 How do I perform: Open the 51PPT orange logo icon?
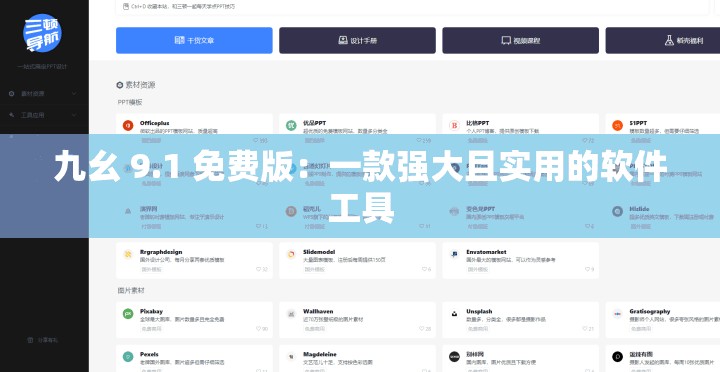[618, 125]
